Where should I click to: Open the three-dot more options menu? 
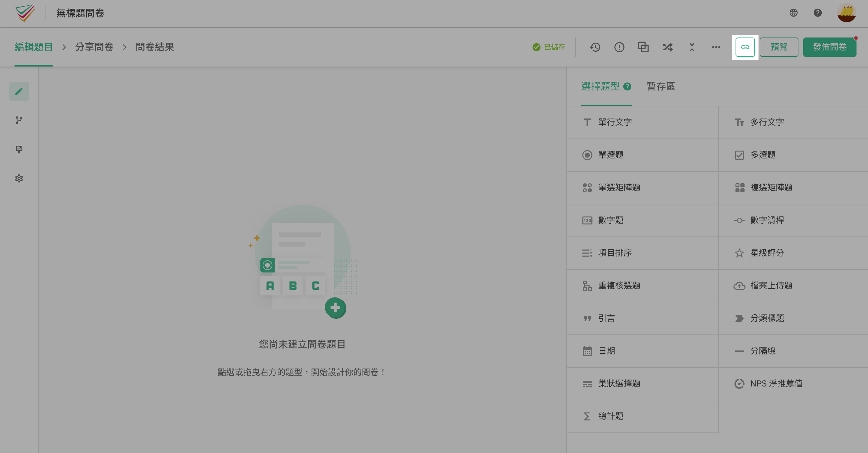(x=716, y=47)
